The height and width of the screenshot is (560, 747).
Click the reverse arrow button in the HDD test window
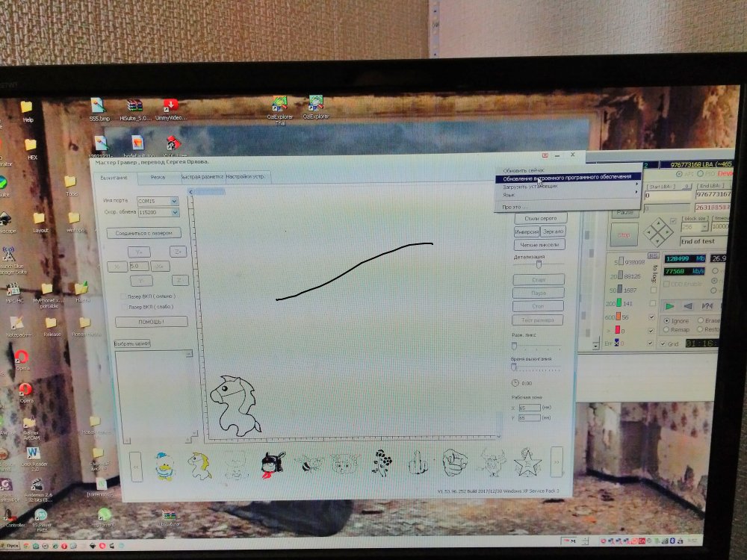pos(688,306)
